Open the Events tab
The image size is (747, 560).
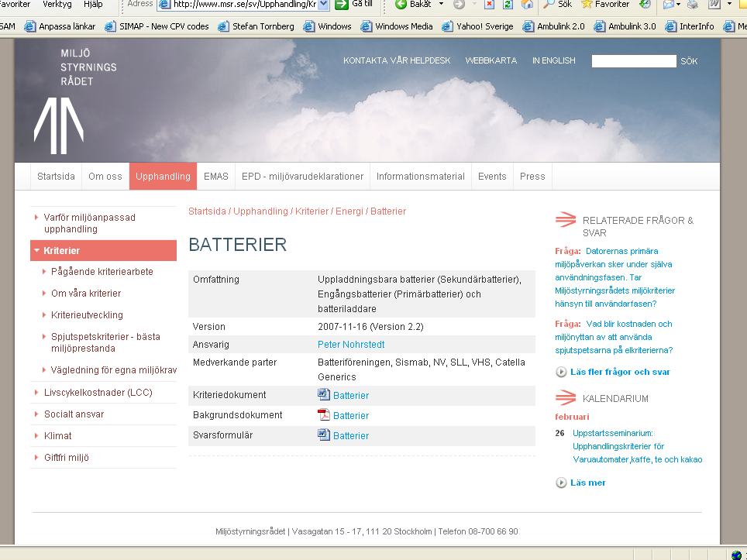point(492,176)
